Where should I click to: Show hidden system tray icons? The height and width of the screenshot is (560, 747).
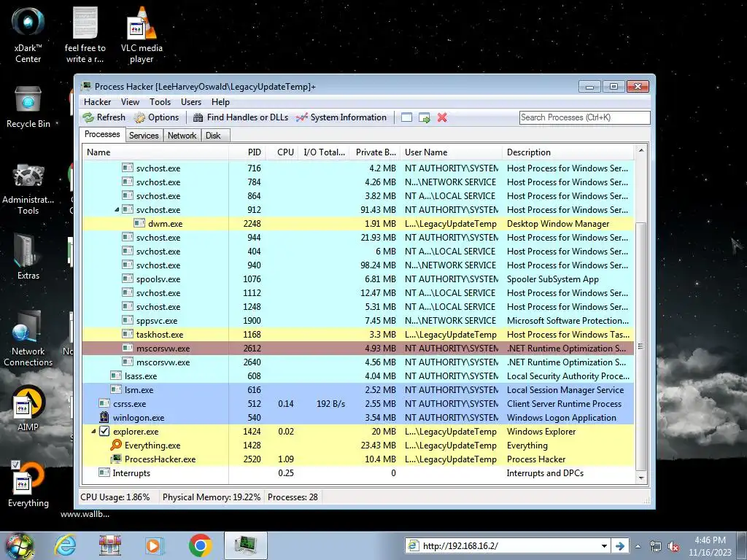click(x=638, y=546)
